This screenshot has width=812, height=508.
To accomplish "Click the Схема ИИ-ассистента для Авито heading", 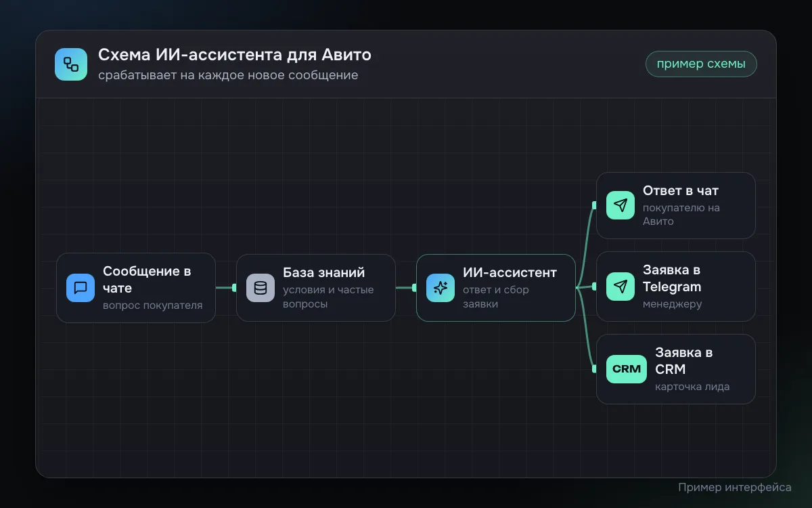I will coord(235,55).
